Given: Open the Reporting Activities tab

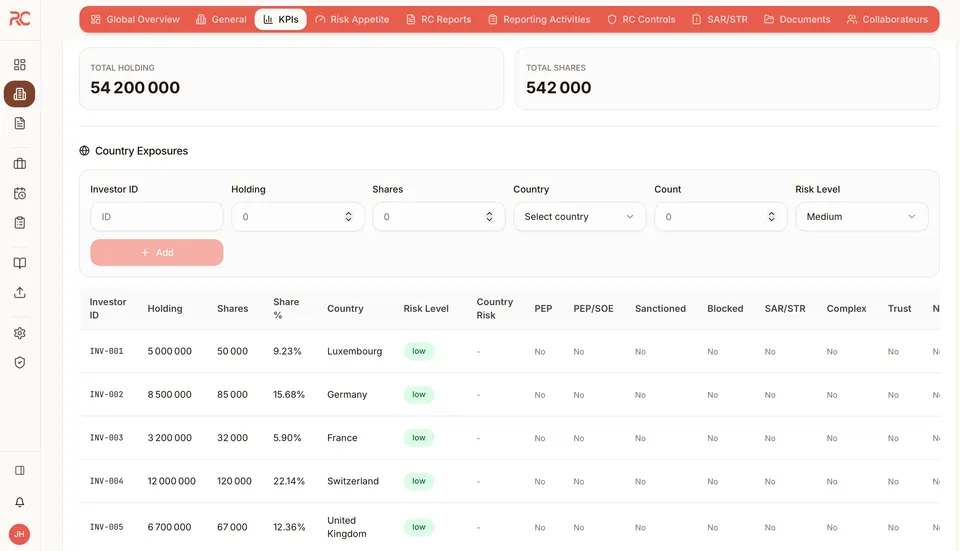Looking at the screenshot, I should click(539, 20).
